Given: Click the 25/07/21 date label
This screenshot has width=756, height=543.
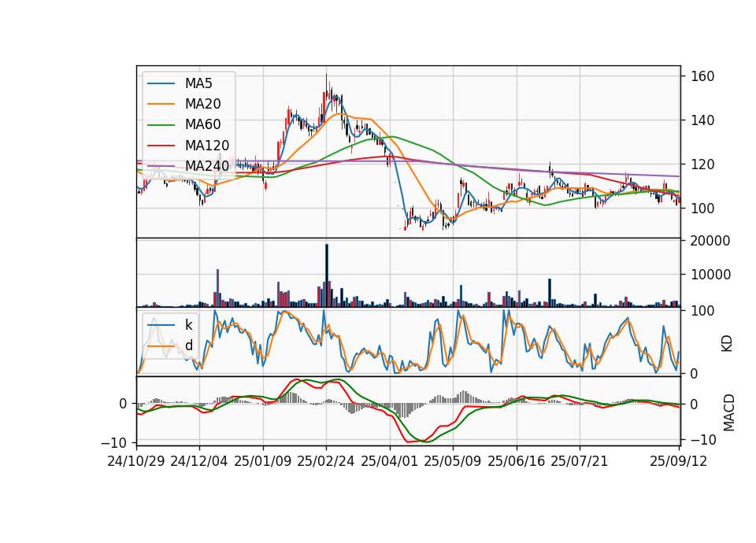Looking at the screenshot, I should point(579,461).
